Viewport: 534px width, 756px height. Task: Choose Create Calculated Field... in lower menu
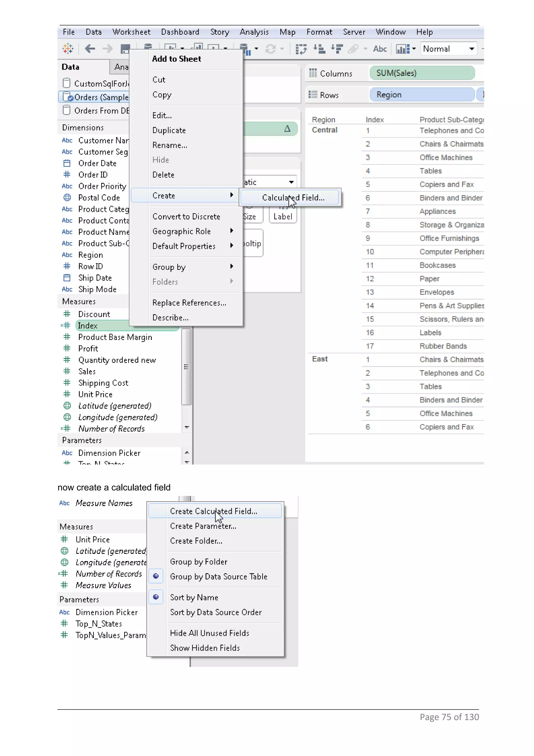(215, 511)
